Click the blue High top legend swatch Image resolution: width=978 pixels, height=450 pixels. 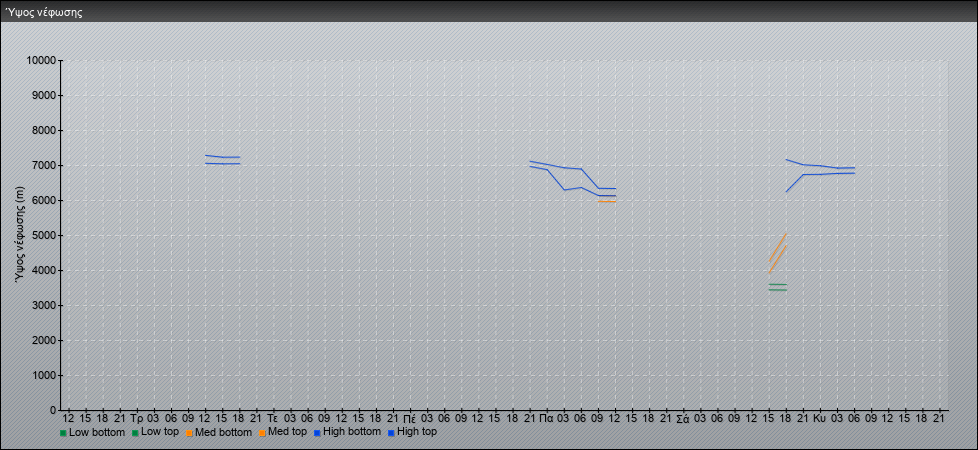pos(391,433)
